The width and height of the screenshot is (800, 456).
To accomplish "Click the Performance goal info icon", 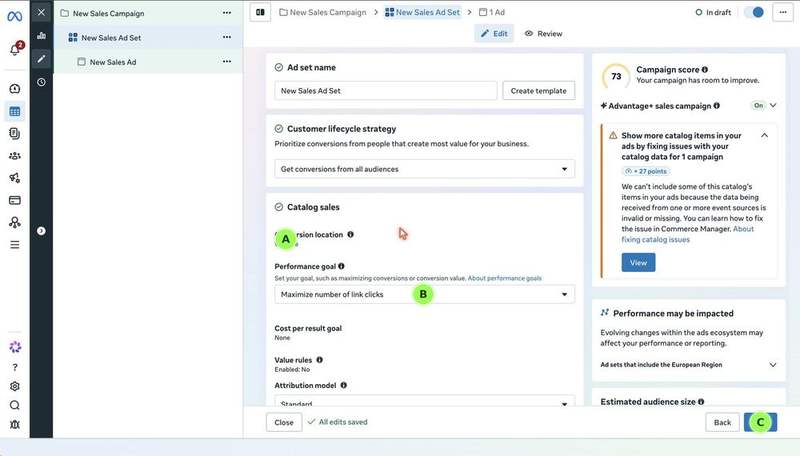I will [341, 266].
